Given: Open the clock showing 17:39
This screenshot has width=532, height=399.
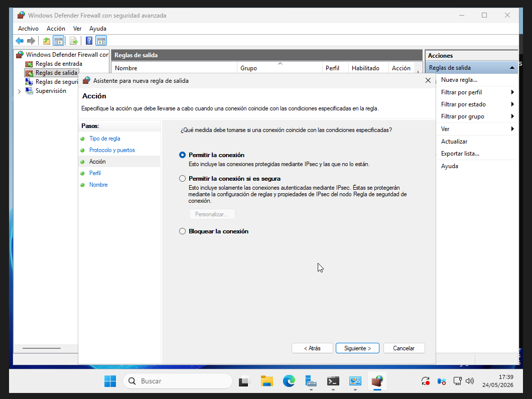Looking at the screenshot, I should pos(498,381).
